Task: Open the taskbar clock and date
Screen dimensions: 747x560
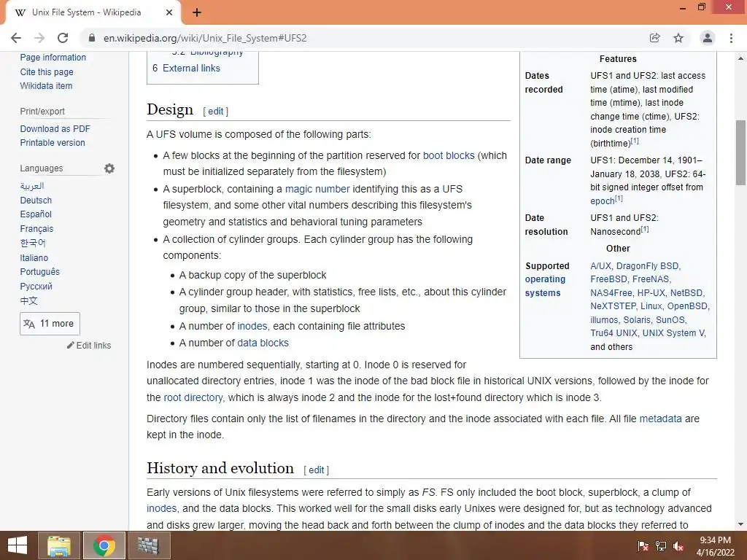Action: click(x=715, y=546)
